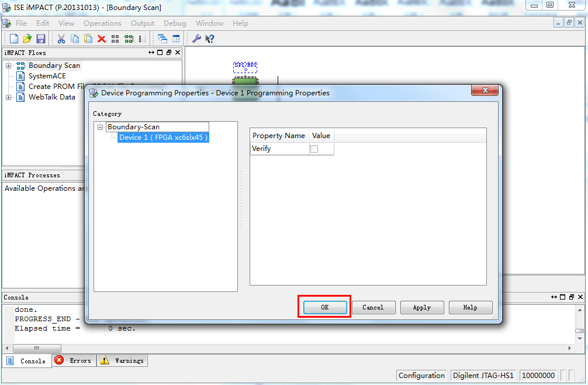Open the Help menu
588x385 pixels.
coord(240,23)
